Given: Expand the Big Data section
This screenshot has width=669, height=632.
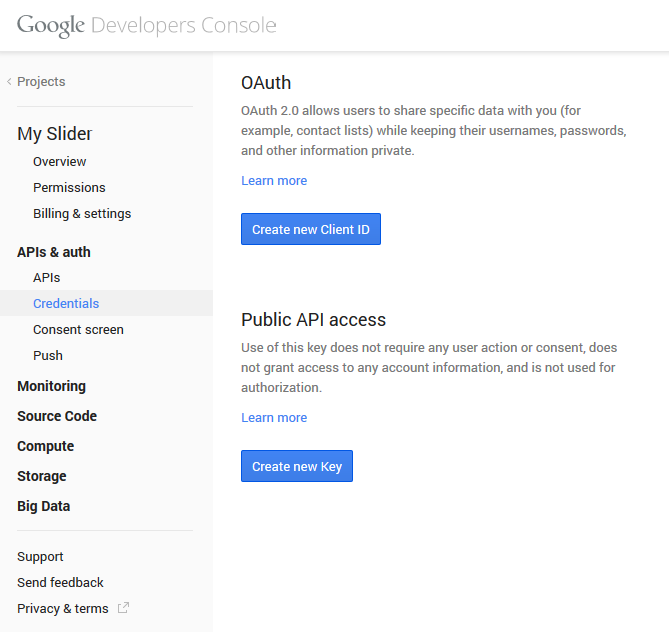Looking at the screenshot, I should coord(44,506).
